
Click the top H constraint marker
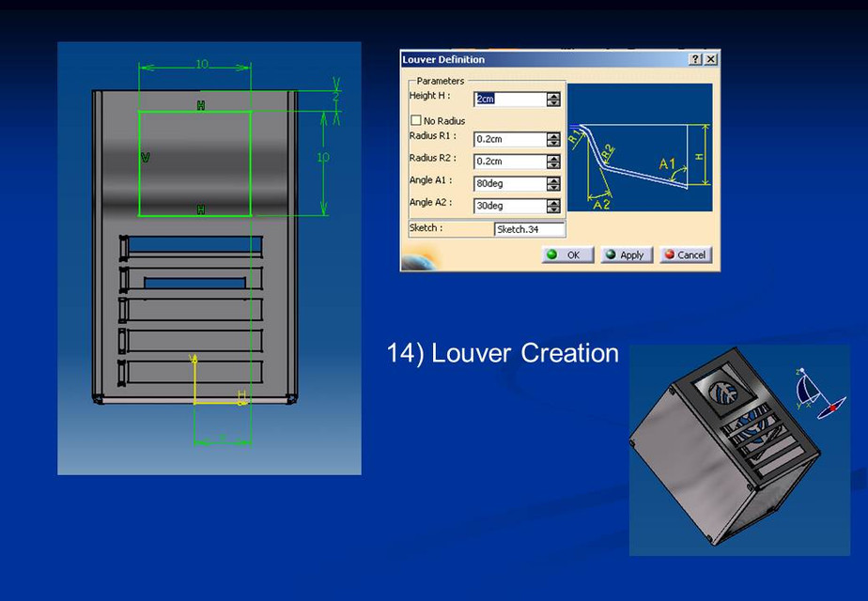tap(201, 105)
